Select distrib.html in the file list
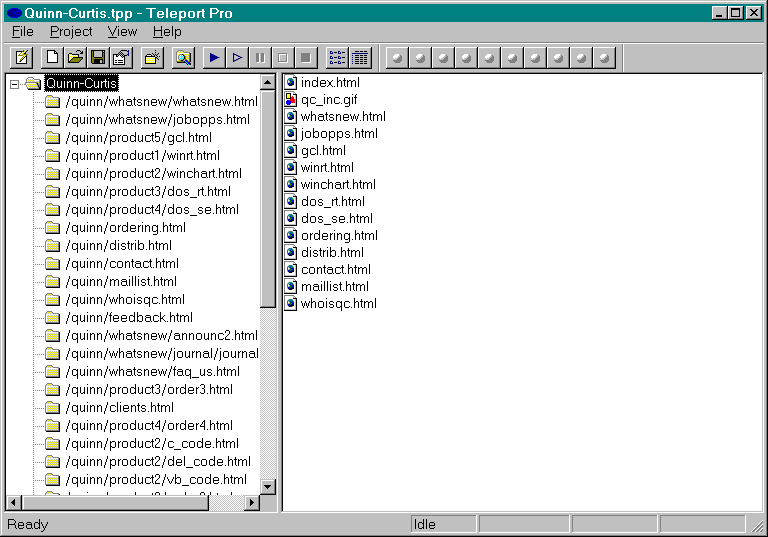768x537 pixels. click(332, 252)
